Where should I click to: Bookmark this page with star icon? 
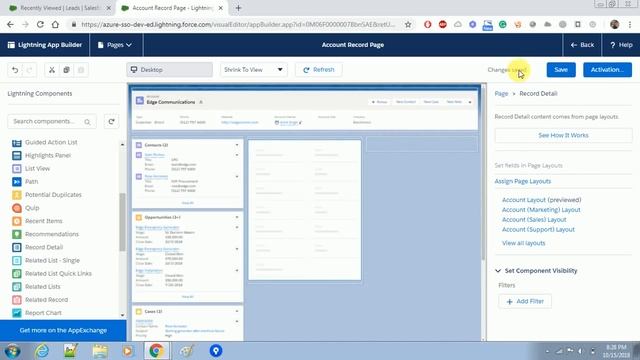coord(408,24)
